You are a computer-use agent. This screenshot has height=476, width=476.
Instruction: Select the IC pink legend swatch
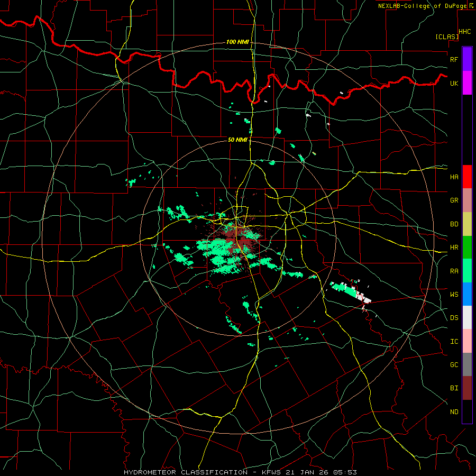pos(467,341)
